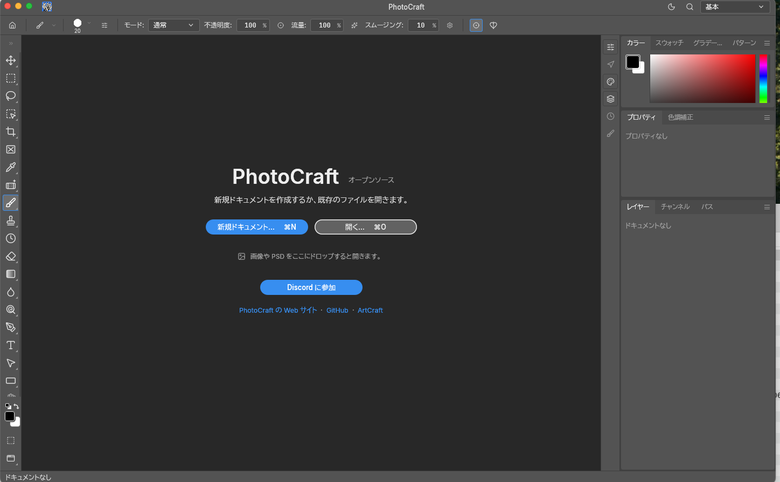
Task: Select the Pen tool
Action: pyautogui.click(x=10, y=327)
